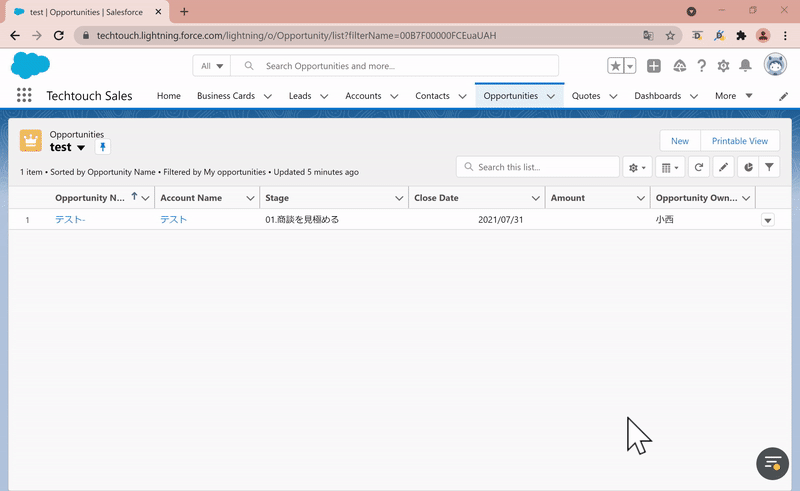Open the list filter funnel icon
This screenshot has height=491, width=800.
[x=769, y=167]
